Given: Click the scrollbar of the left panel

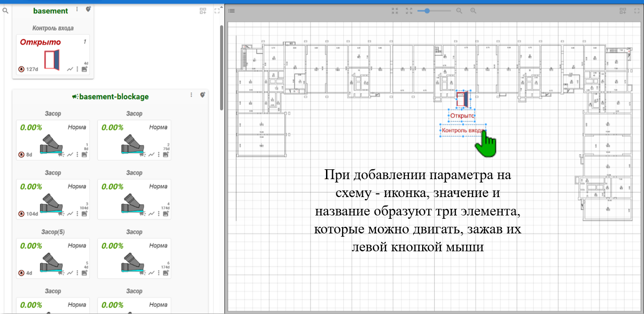Looking at the screenshot, I should (x=221, y=67).
